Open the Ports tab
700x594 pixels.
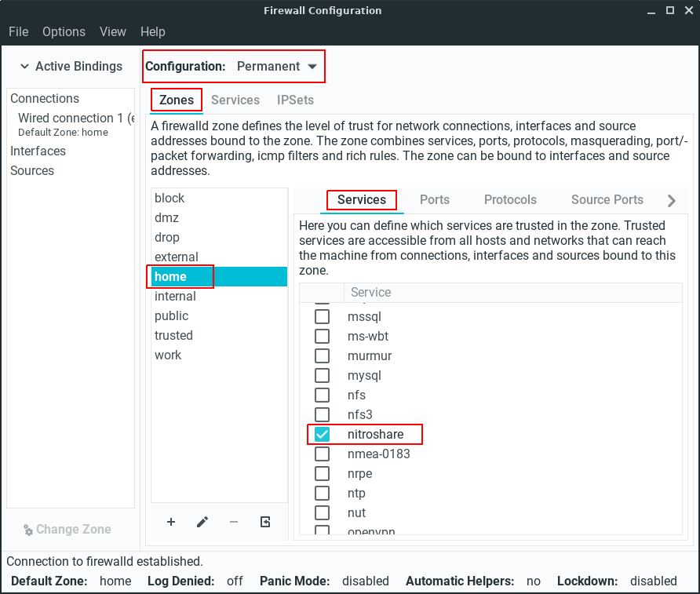click(x=435, y=200)
